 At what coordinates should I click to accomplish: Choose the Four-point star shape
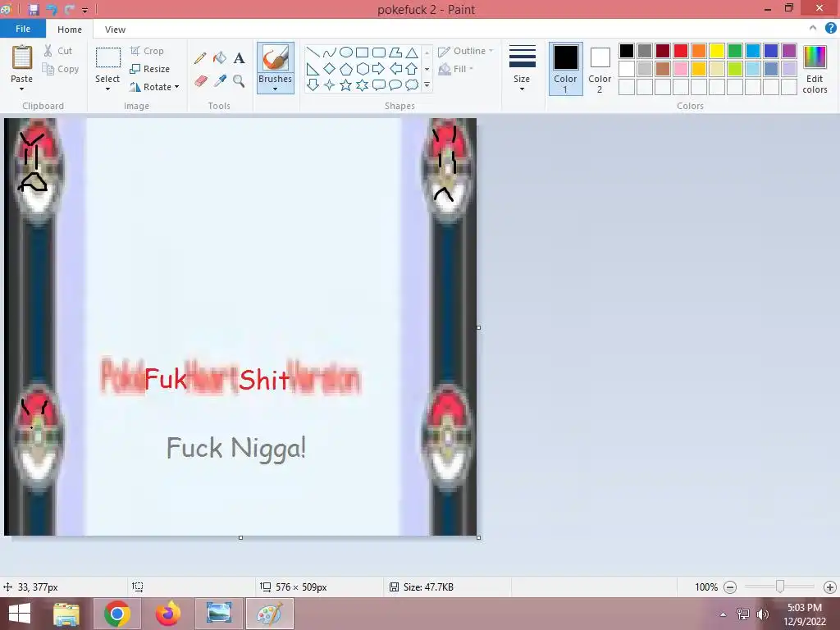tap(330, 84)
